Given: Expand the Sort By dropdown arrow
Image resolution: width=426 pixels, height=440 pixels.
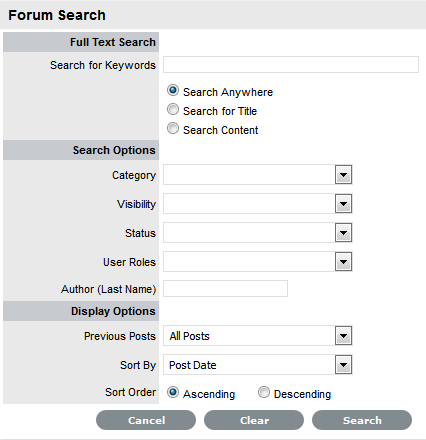Looking at the screenshot, I should tap(343, 365).
